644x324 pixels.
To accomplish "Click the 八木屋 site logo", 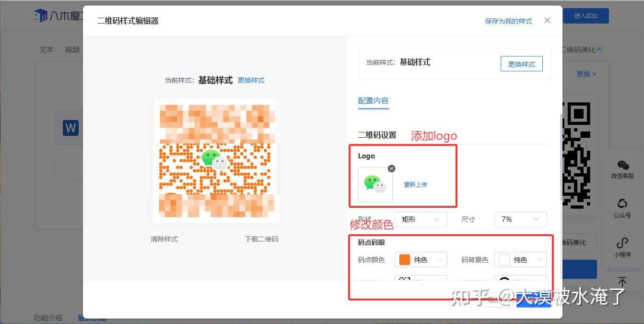I will point(58,16).
